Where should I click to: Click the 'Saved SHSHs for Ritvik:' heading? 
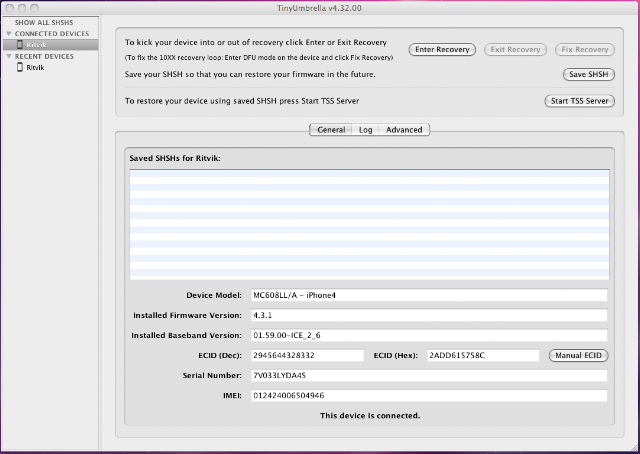pos(175,158)
